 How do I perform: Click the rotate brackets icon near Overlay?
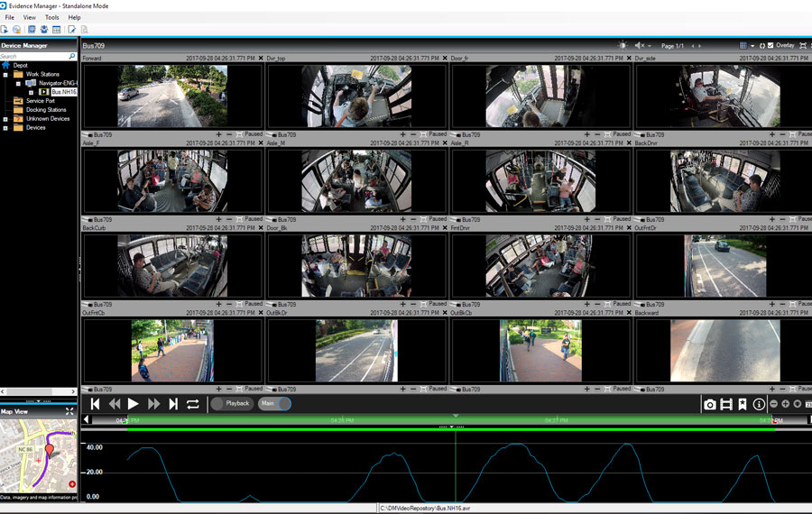[761, 46]
